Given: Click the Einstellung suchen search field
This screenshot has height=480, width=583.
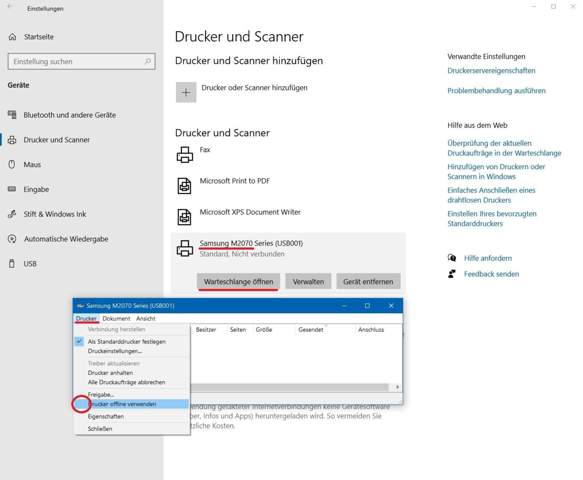Looking at the screenshot, I should click(81, 61).
